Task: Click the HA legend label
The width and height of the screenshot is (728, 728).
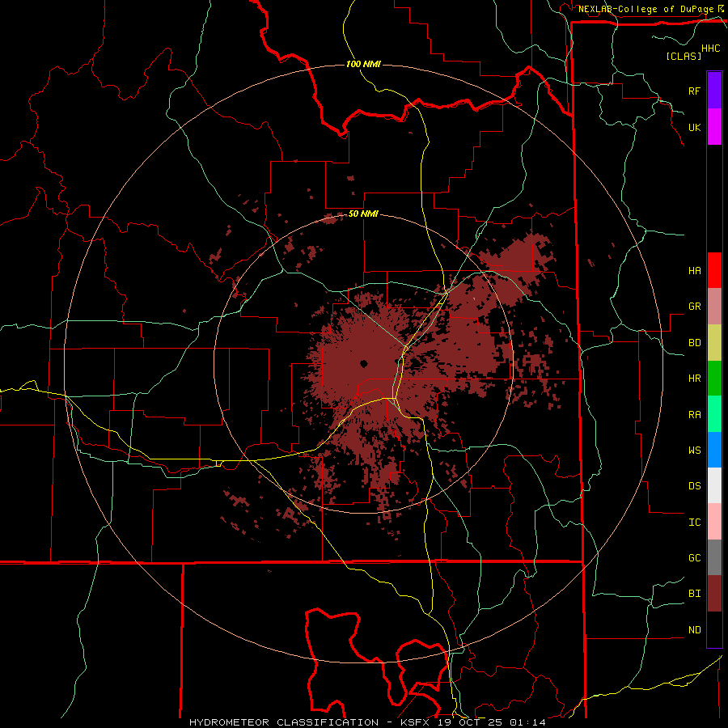Action: 694,270
